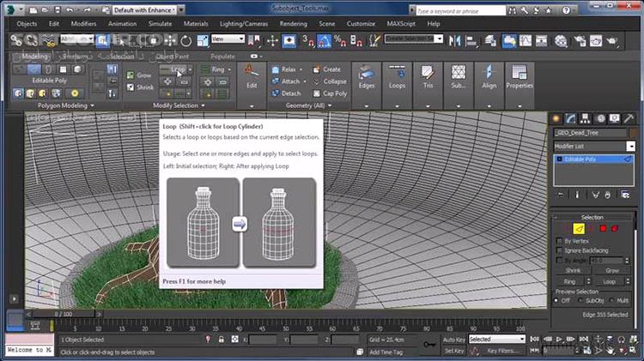Switch to the Modify command panel tab
The height and width of the screenshot is (361, 644).
[570, 119]
